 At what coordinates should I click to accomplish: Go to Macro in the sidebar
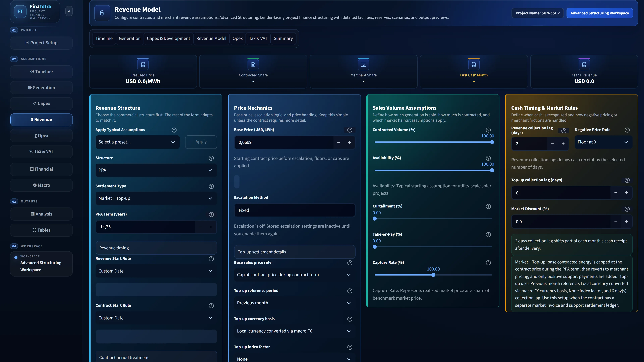click(41, 185)
